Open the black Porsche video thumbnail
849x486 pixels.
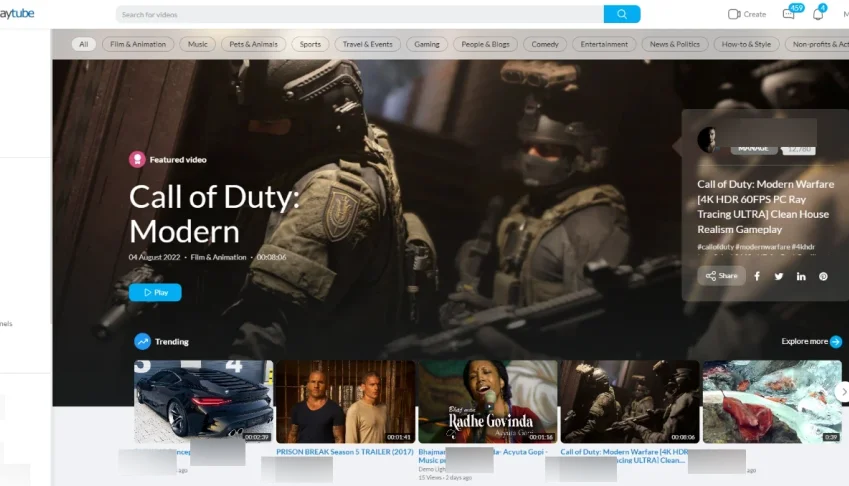[204, 402]
